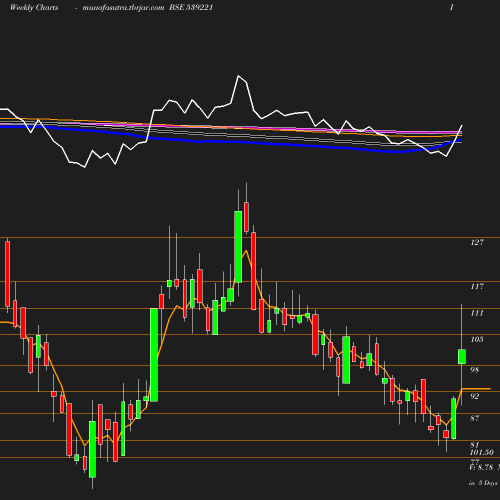
Task: Click the 'in 5 Days' label
Action: coord(483,483)
